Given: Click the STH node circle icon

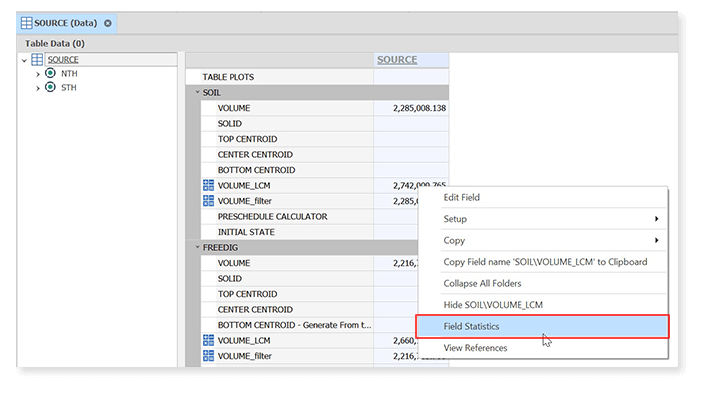Looking at the screenshot, I should click(x=50, y=87).
